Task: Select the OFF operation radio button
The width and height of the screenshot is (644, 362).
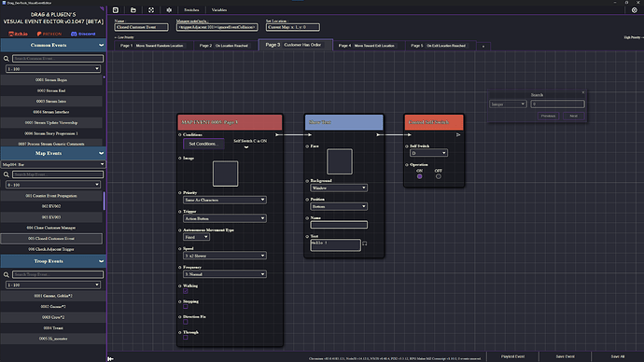Action: tap(439, 176)
